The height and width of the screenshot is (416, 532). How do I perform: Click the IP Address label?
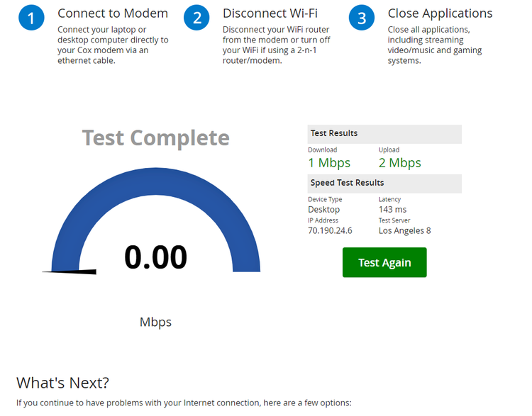point(323,220)
